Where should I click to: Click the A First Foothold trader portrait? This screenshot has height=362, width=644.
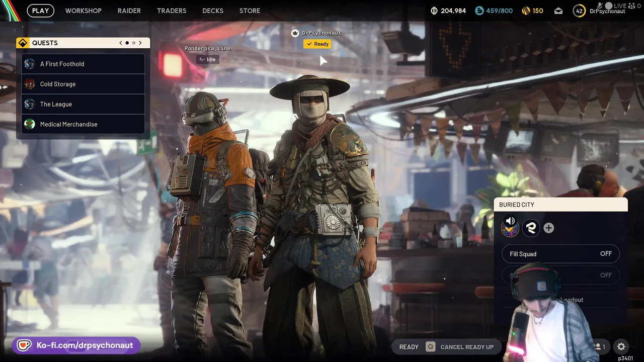30,64
